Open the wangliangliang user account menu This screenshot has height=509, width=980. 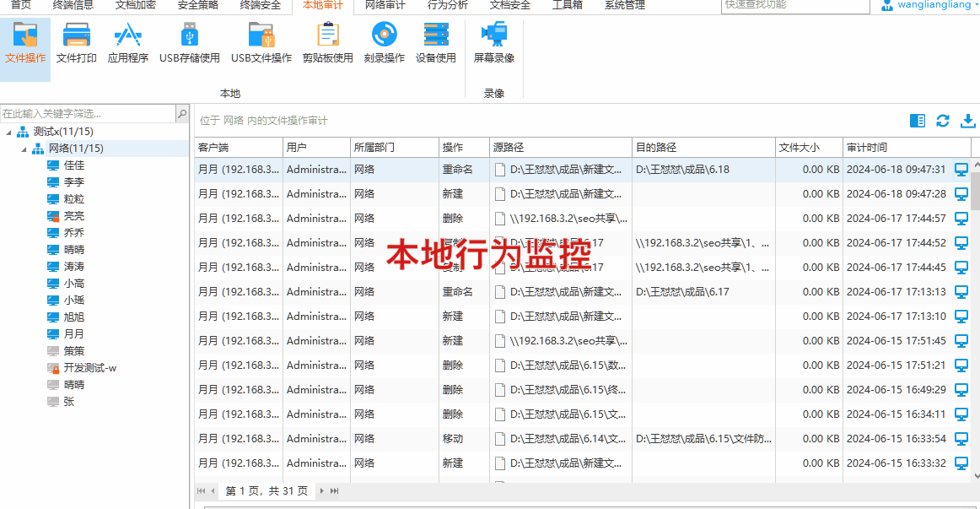pos(926,5)
